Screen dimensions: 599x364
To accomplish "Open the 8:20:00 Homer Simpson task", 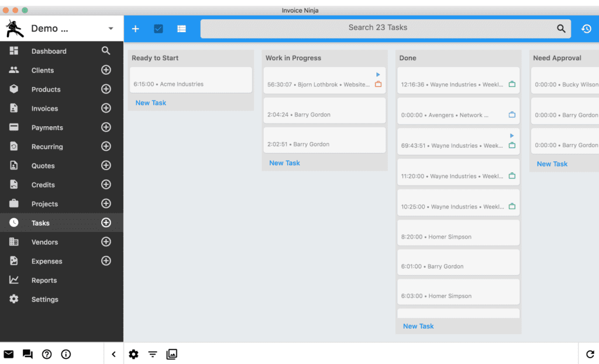I will [459, 233].
